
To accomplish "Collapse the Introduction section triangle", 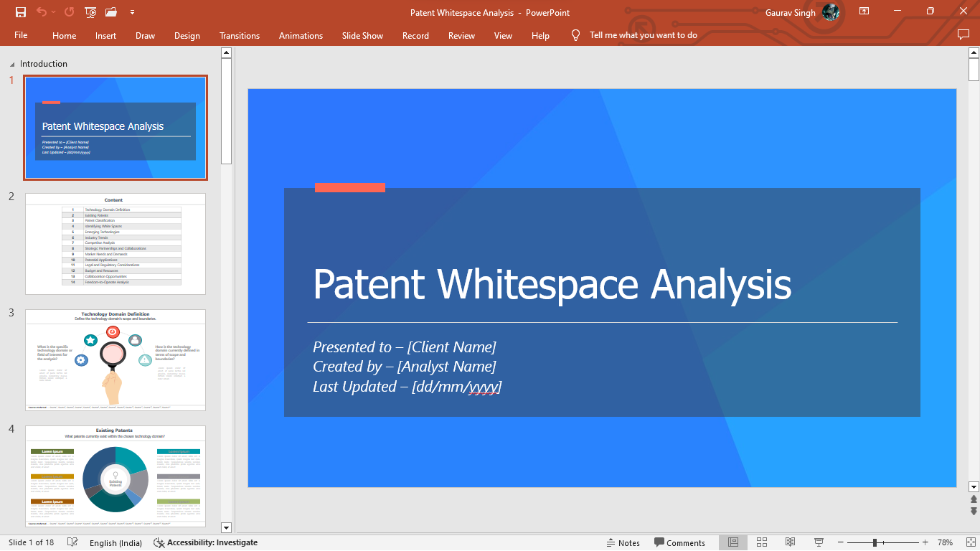I will pos(12,65).
